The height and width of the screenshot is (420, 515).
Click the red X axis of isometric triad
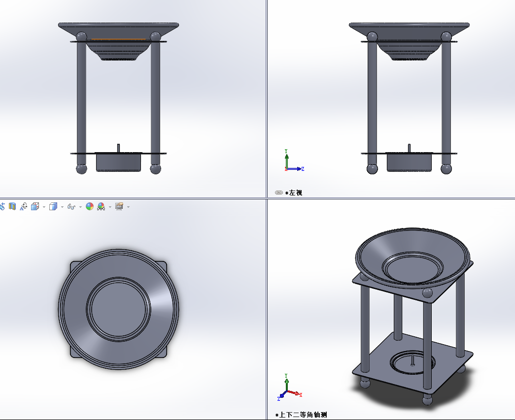click(295, 393)
